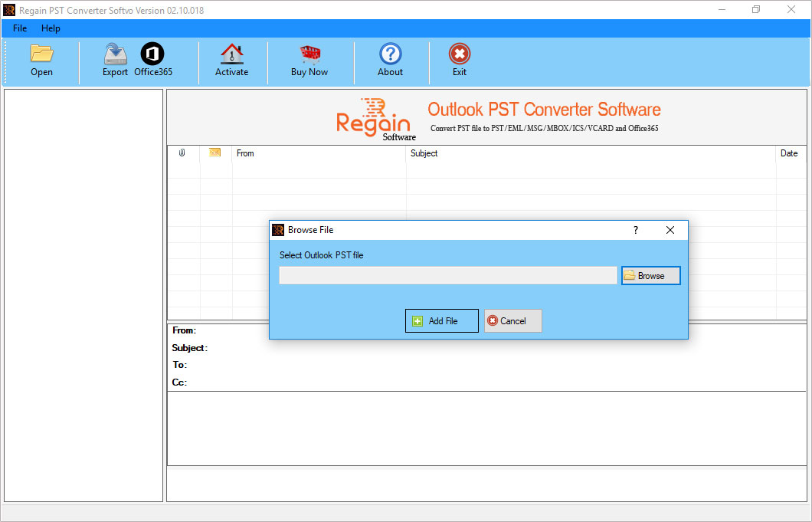812x522 pixels.
Task: Open the Buy Now shopping cart icon
Action: (x=309, y=61)
